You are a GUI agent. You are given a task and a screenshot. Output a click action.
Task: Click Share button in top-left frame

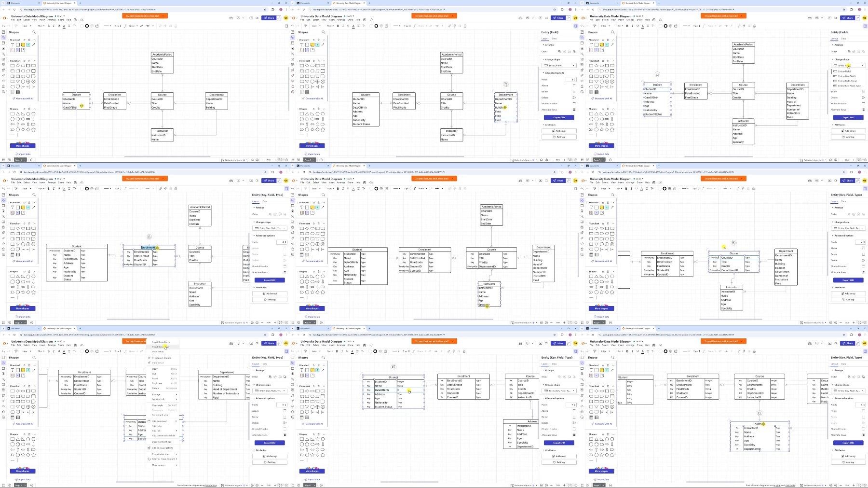pyautogui.click(x=269, y=18)
